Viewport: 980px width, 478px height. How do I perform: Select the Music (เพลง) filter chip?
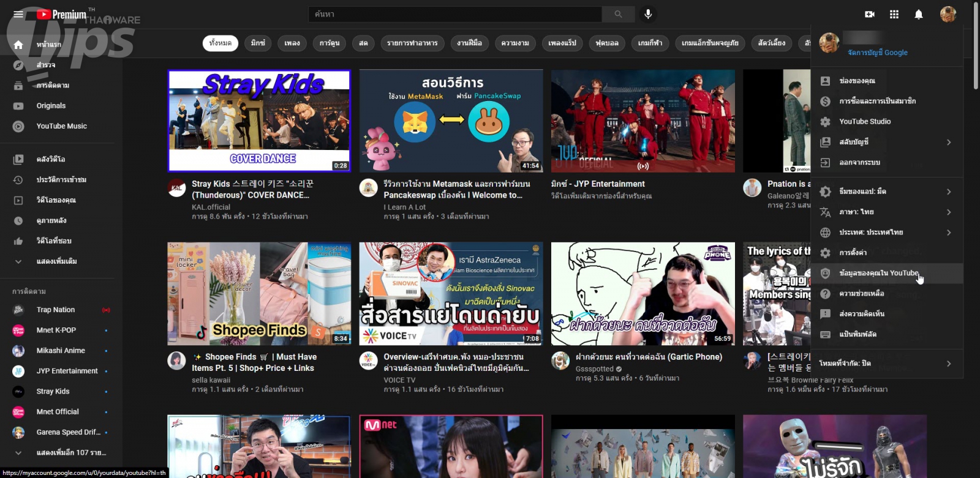point(292,43)
